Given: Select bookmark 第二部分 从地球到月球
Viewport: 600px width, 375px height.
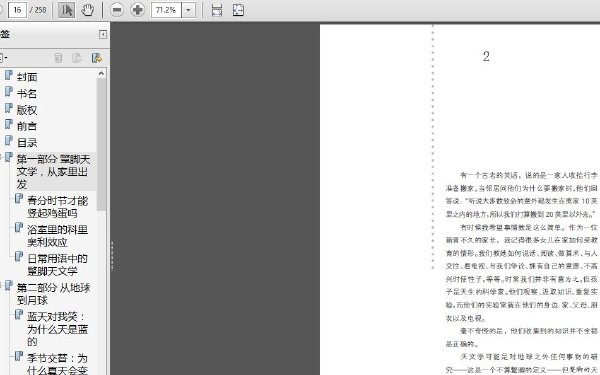Looking at the screenshot, I should [x=54, y=294].
